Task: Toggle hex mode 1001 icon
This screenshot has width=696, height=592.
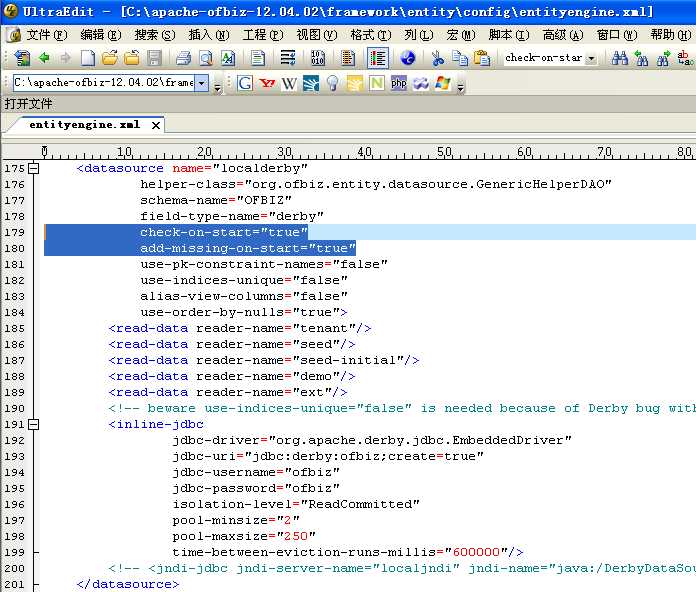Action: click(x=318, y=58)
